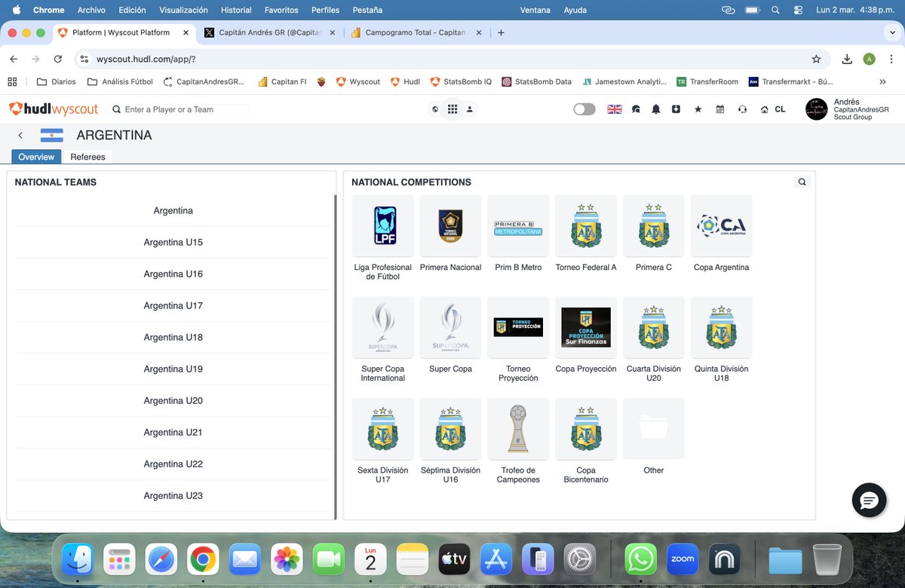Click the globe areas icon
The width and height of the screenshot is (905, 588).
click(x=435, y=109)
